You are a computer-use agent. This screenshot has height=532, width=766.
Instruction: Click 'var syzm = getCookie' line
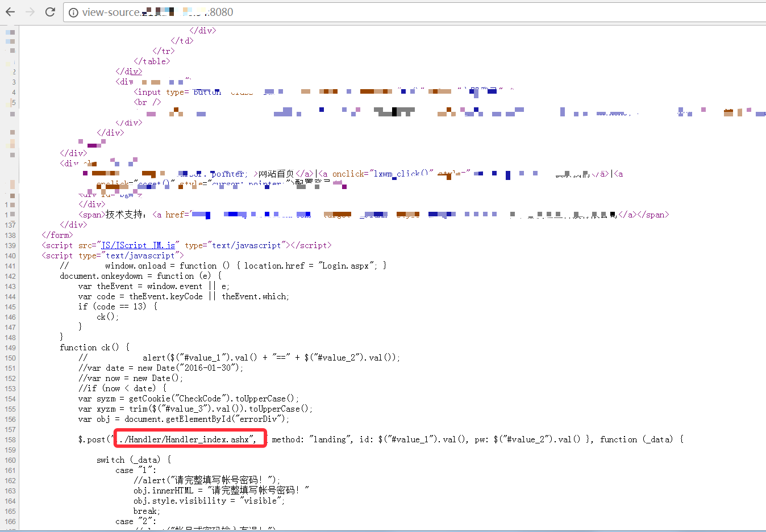click(x=188, y=399)
